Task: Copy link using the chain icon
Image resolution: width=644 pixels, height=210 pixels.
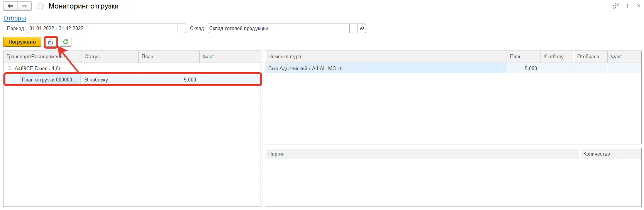Action: (x=615, y=6)
